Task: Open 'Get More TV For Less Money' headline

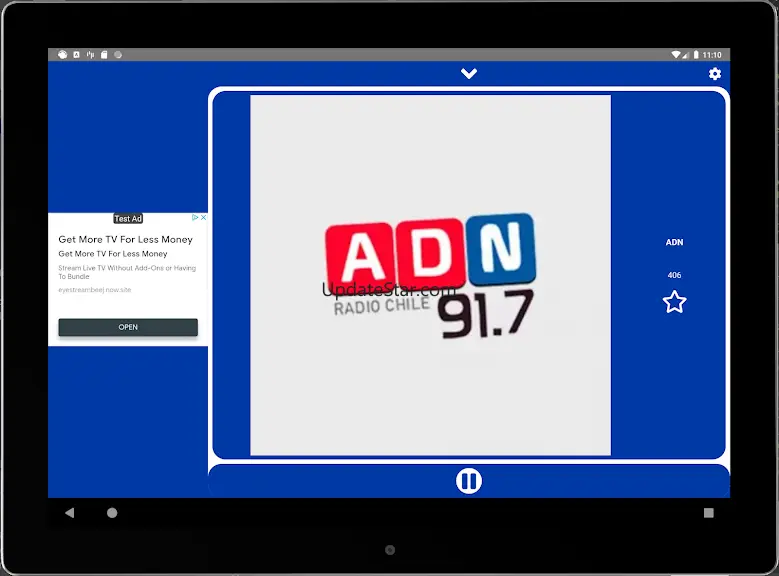Action: pyautogui.click(x=125, y=240)
